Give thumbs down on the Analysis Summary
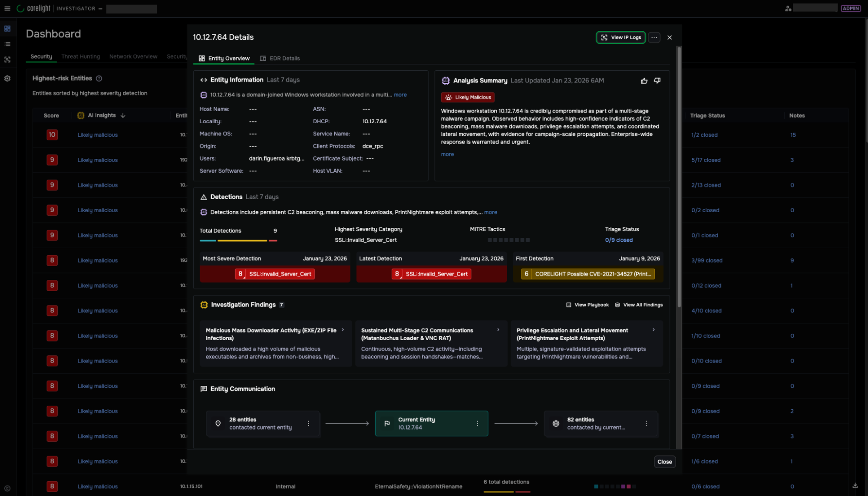 pos(657,81)
